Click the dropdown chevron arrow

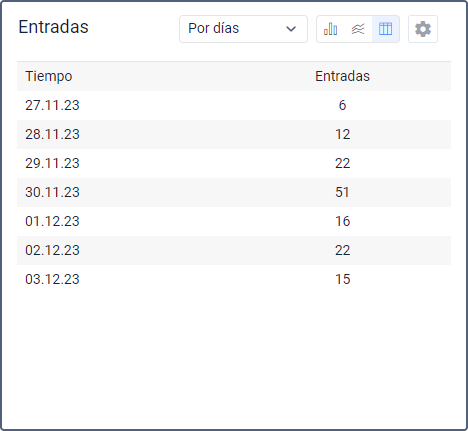point(291,29)
